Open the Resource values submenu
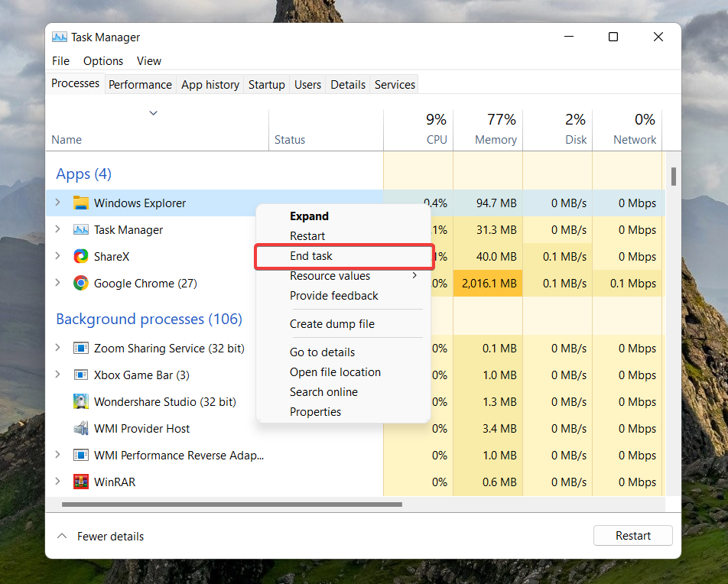 coord(329,275)
